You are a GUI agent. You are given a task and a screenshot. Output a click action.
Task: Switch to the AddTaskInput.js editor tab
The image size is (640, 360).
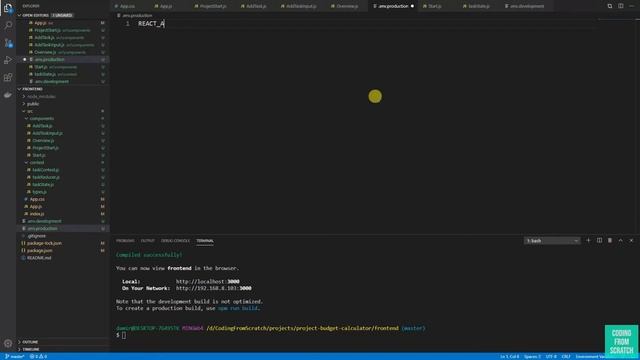301,6
